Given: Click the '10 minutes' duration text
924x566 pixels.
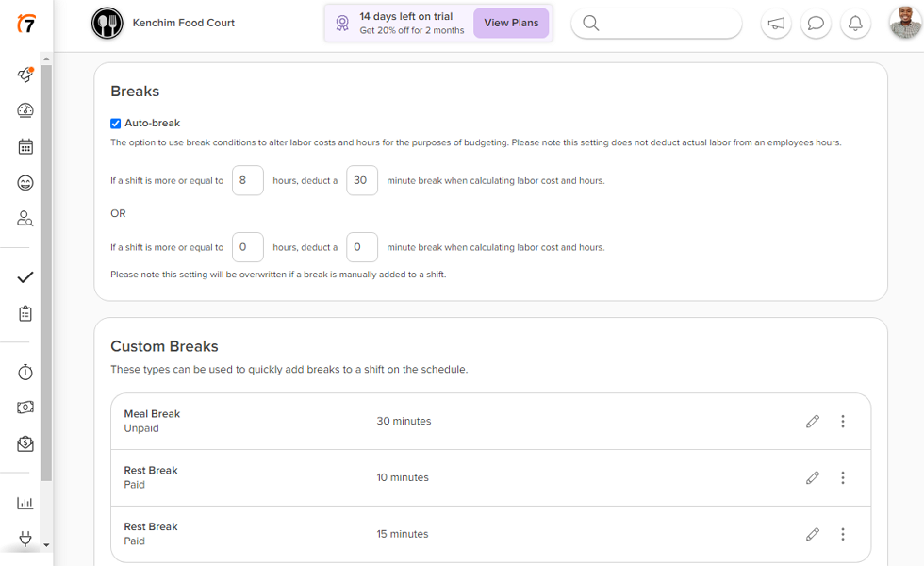Looking at the screenshot, I should pyautogui.click(x=403, y=477).
